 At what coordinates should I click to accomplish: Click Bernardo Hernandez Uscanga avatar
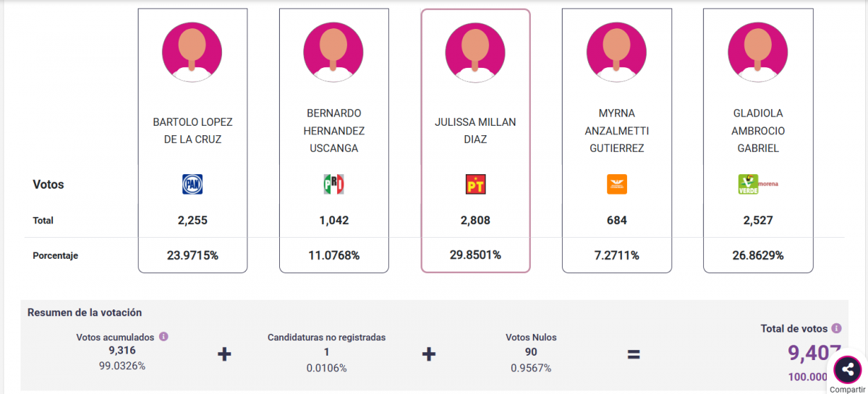333,51
